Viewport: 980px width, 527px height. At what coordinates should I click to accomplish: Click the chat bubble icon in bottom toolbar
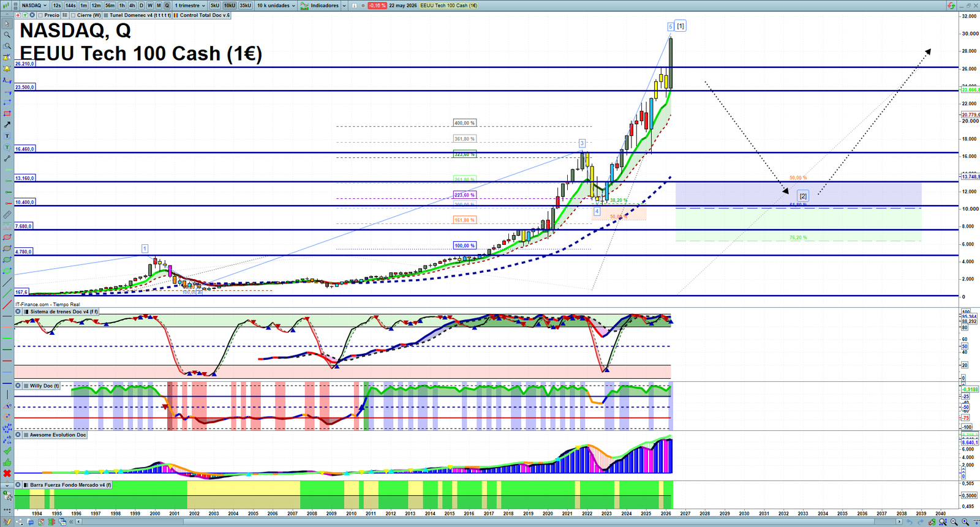tap(30, 521)
